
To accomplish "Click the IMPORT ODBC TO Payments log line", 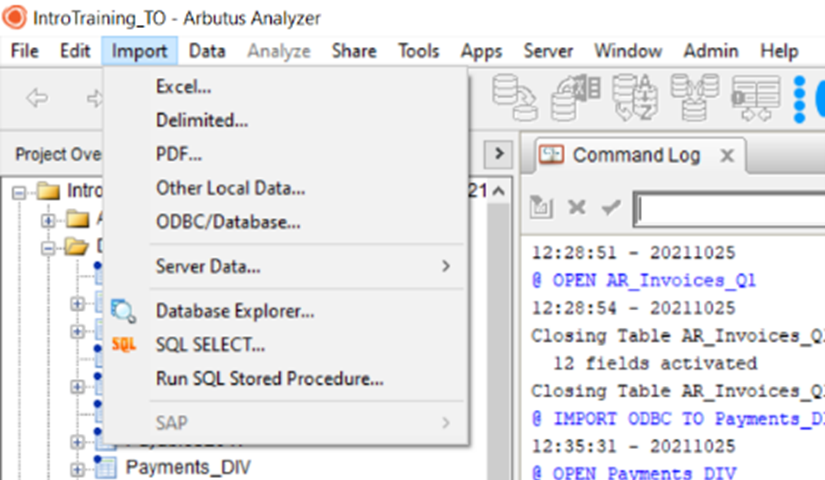I will tap(678, 419).
